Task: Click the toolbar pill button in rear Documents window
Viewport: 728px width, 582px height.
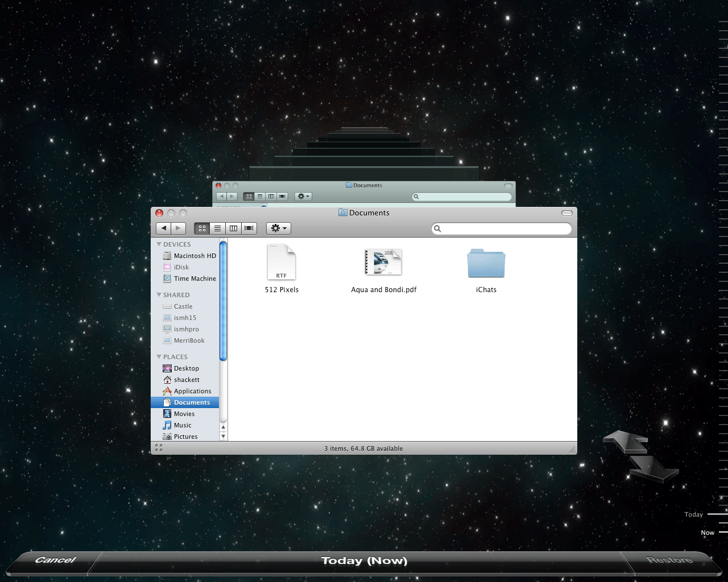Action: tap(508, 185)
